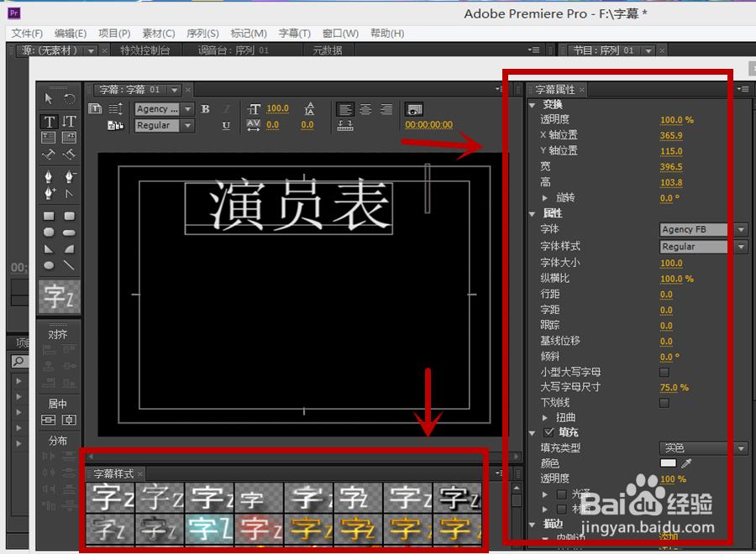Open the 素材(C) menu
This screenshot has width=756, height=554.
point(159,34)
